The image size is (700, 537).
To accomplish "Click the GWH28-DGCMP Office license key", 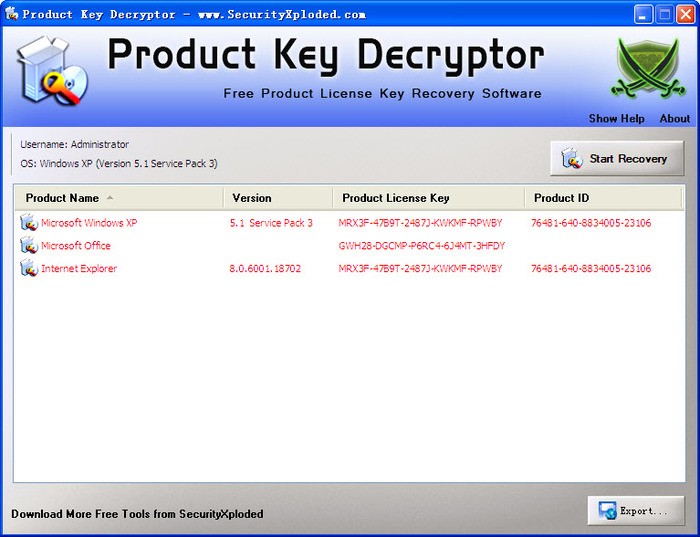I will (421, 246).
